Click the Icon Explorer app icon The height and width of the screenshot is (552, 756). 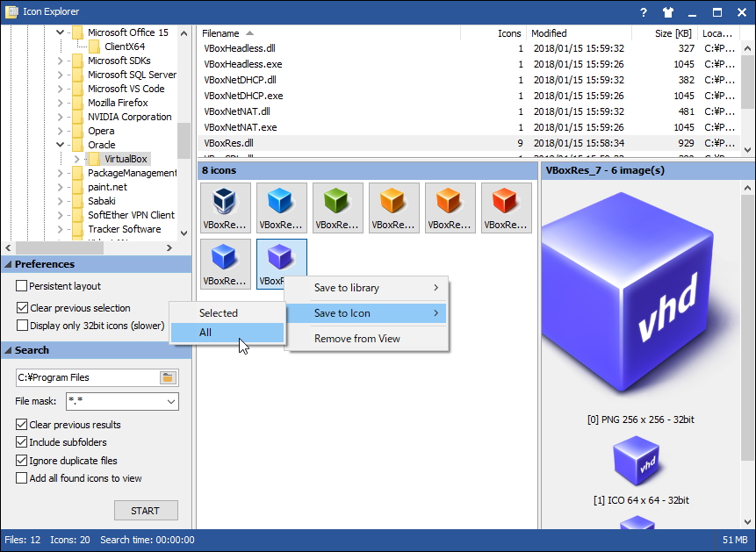pyautogui.click(x=11, y=12)
